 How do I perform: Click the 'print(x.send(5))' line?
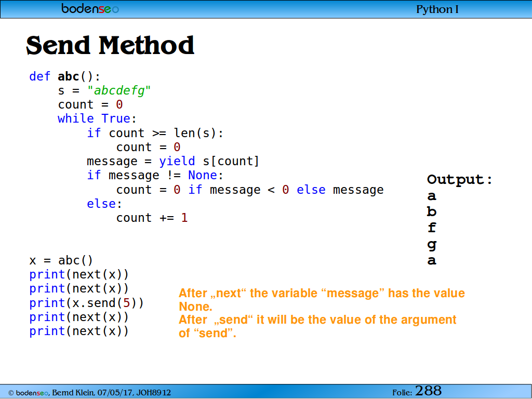[87, 303]
